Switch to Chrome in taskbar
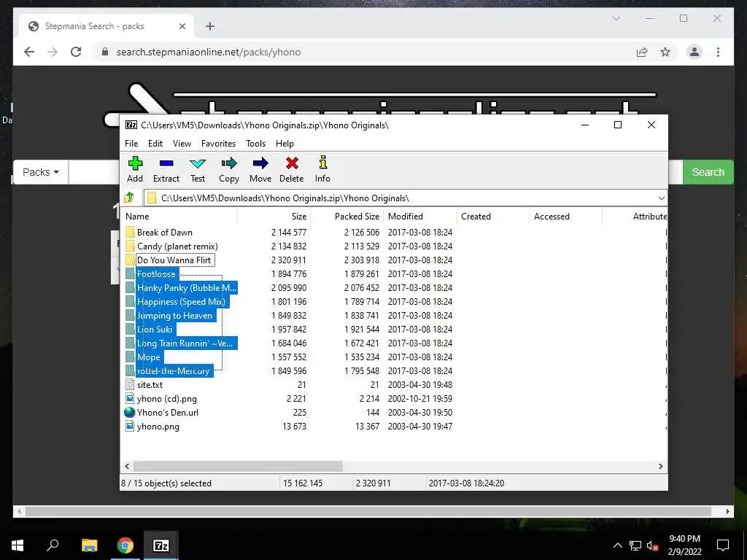This screenshot has width=747, height=560. (x=125, y=545)
